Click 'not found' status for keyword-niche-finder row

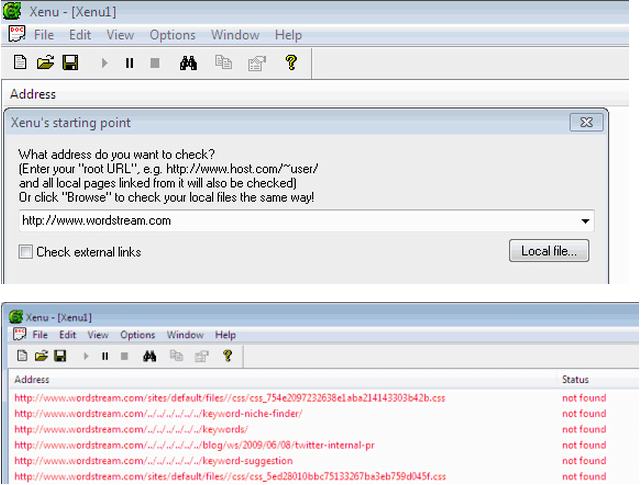point(584,413)
